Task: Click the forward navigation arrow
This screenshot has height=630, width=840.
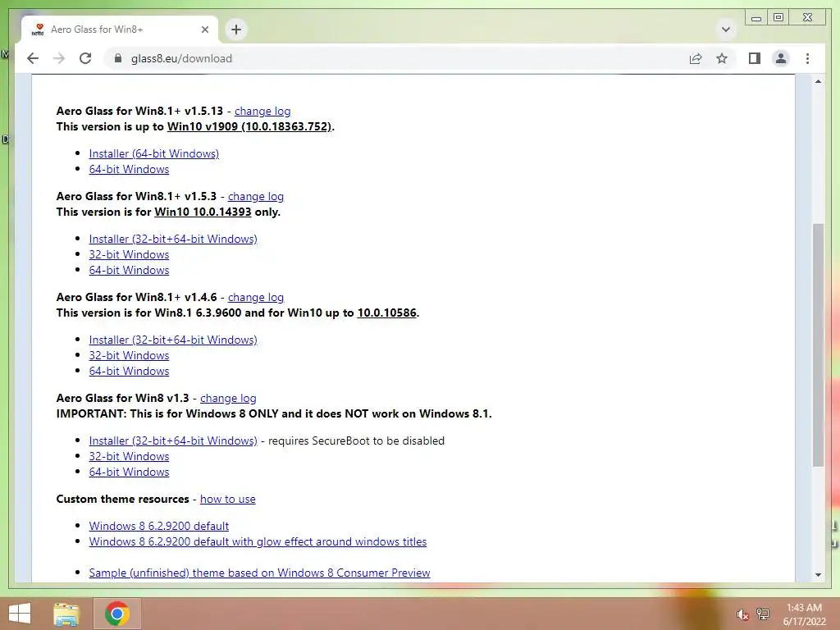Action: click(x=59, y=58)
